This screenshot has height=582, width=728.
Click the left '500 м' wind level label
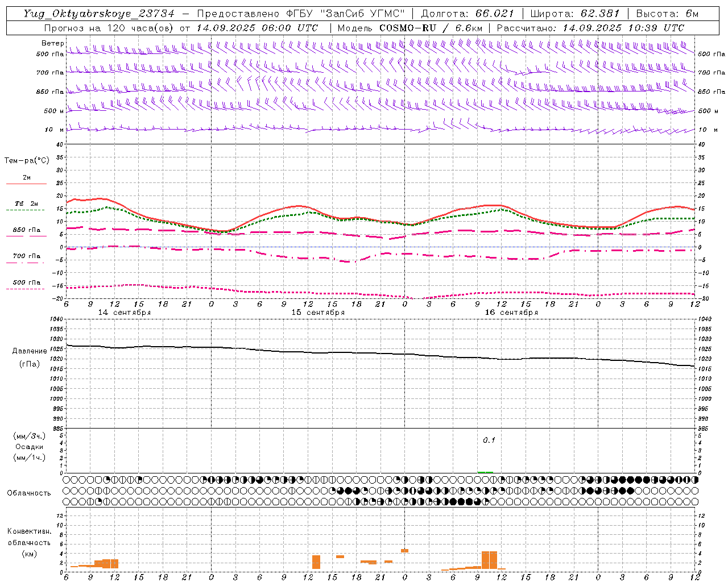(x=55, y=111)
